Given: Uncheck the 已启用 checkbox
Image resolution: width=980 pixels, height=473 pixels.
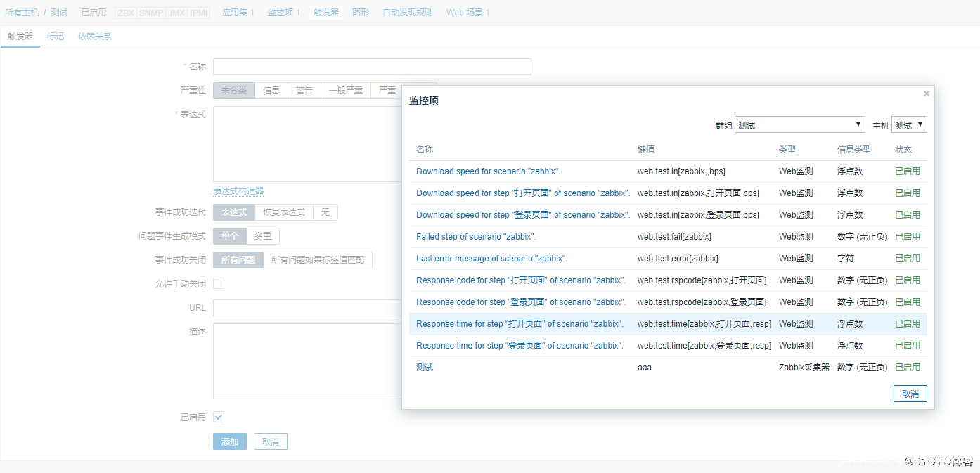Looking at the screenshot, I should pyautogui.click(x=219, y=417).
